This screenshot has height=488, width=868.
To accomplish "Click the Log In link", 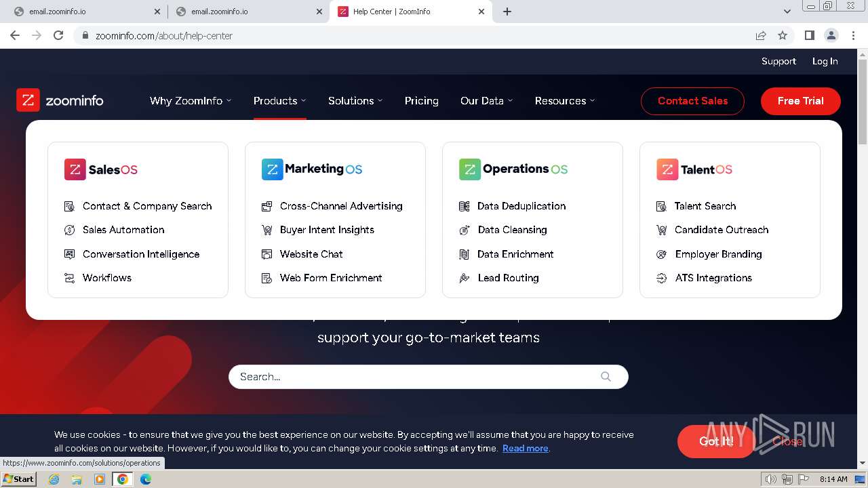I will coord(825,61).
